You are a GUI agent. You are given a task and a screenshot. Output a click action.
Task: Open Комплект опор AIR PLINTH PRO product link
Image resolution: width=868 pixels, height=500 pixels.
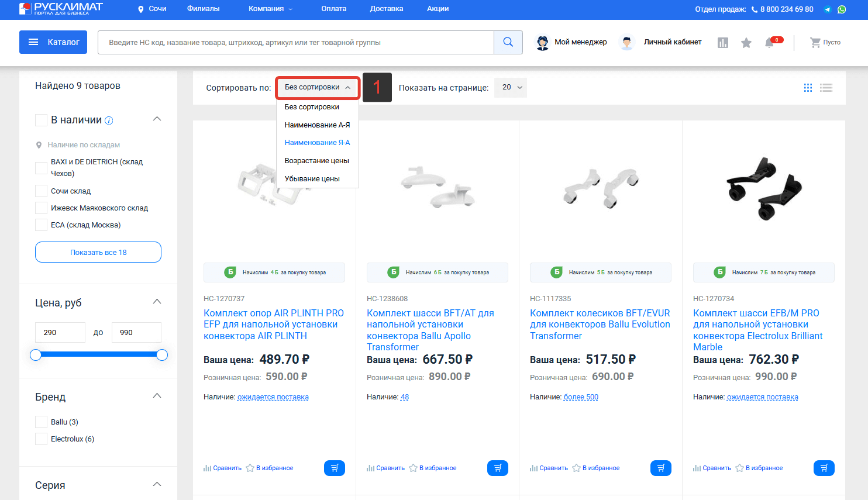(x=274, y=325)
